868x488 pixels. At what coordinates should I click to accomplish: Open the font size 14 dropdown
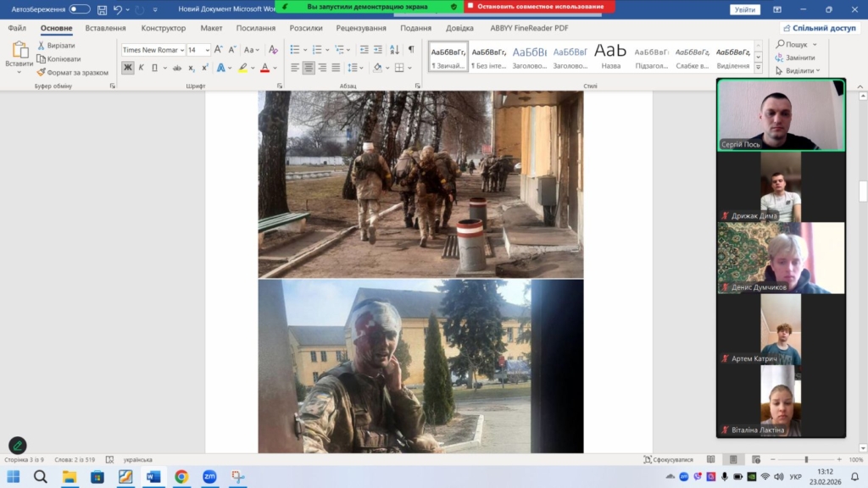[207, 50]
